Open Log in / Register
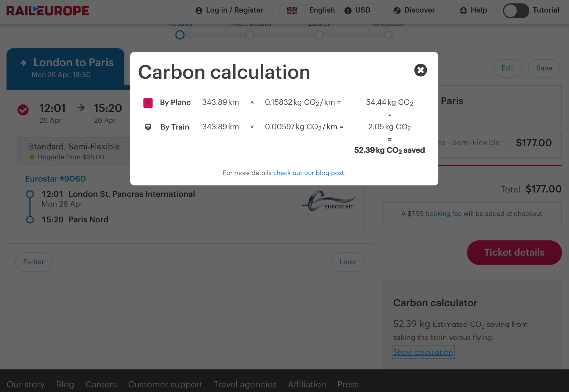 (x=230, y=10)
